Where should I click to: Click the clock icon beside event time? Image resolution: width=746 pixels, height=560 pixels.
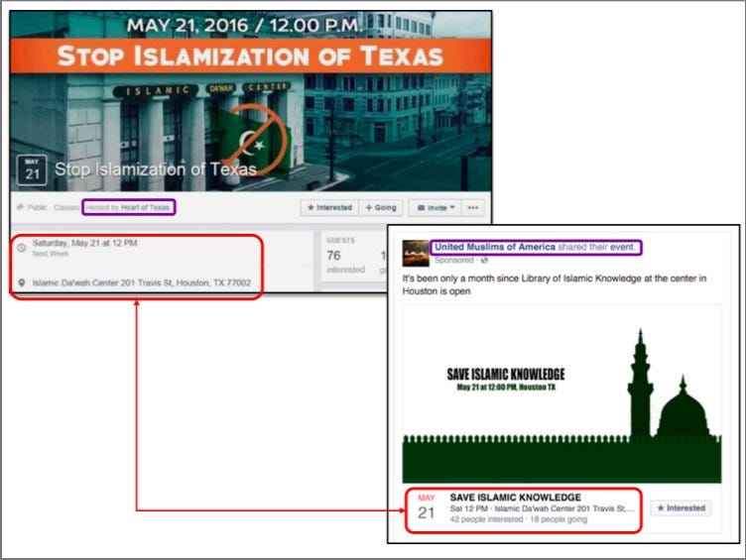tap(22, 244)
